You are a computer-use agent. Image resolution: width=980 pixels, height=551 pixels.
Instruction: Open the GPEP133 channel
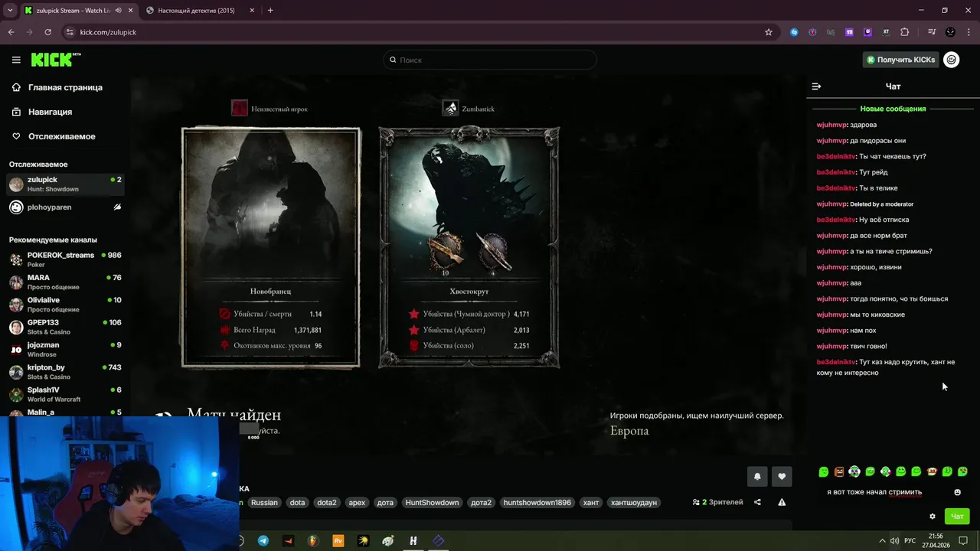(x=65, y=327)
